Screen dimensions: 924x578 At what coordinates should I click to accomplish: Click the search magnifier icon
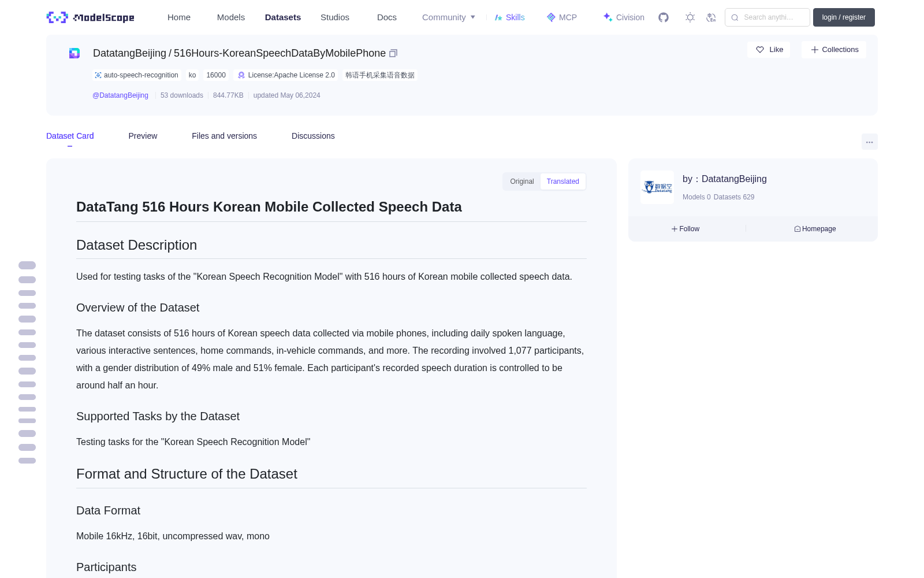tap(735, 17)
